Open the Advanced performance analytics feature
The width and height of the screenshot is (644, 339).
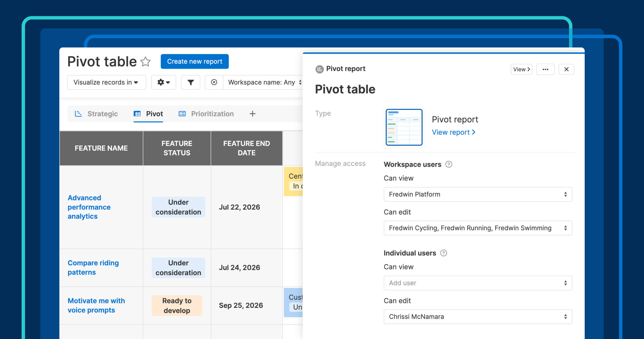tap(89, 207)
